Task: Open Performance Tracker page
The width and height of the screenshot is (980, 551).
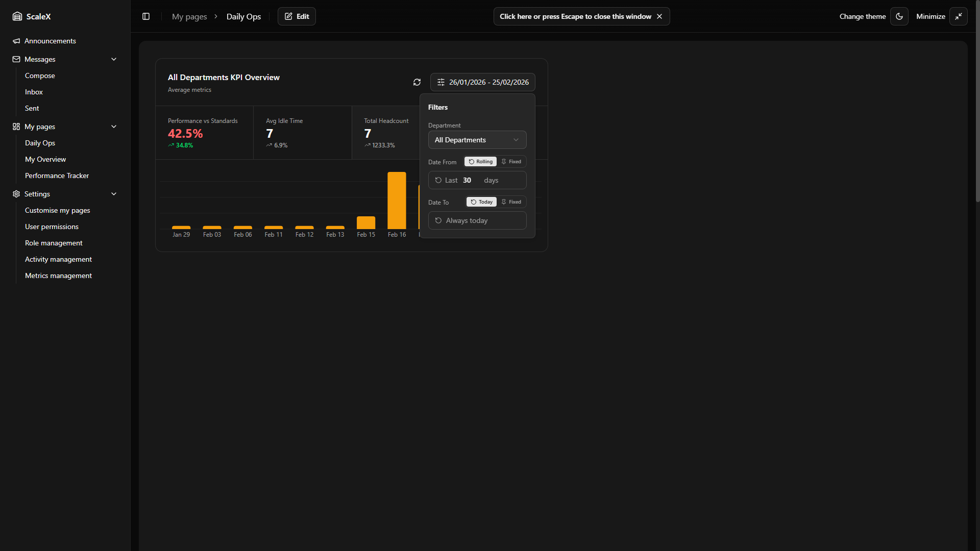Action: (57, 176)
